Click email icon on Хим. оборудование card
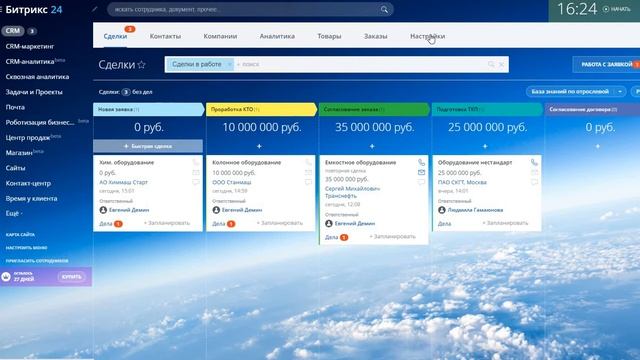This screenshot has height=360, width=640. click(196, 173)
